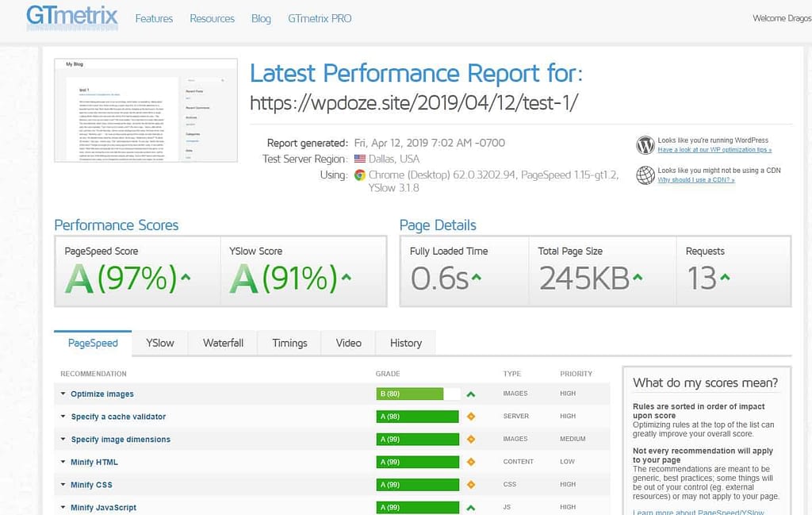Click orange diamond in Minify HTML row
Screen dimensions: 812x515
point(471,462)
